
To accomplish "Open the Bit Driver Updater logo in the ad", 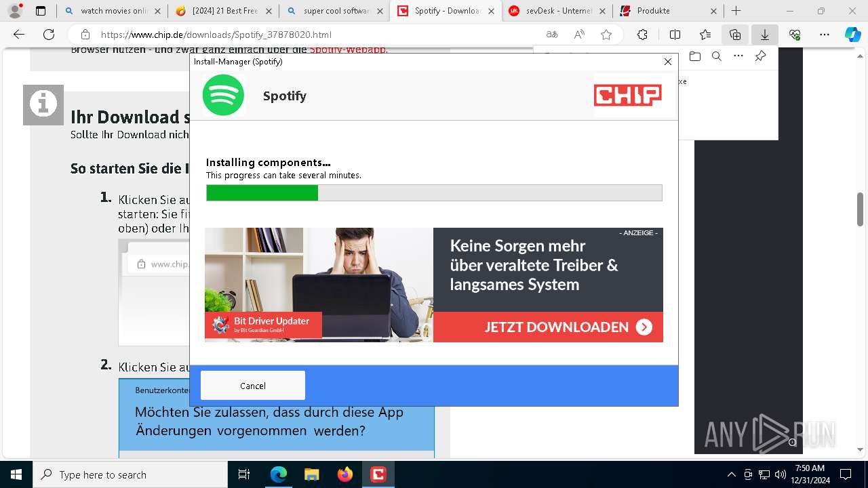I will click(x=263, y=325).
